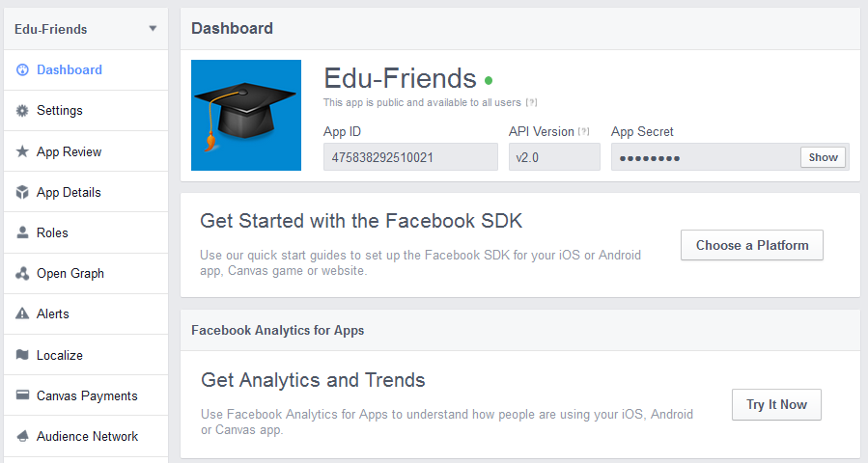The height and width of the screenshot is (463, 868).
Task: Click the Canvas Payments card icon
Action: [x=22, y=395]
